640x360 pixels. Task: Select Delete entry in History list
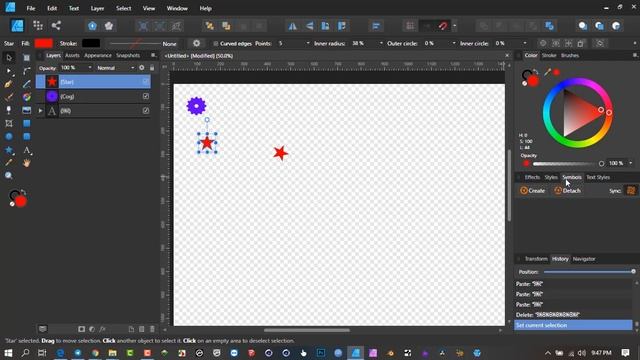[x=573, y=315]
